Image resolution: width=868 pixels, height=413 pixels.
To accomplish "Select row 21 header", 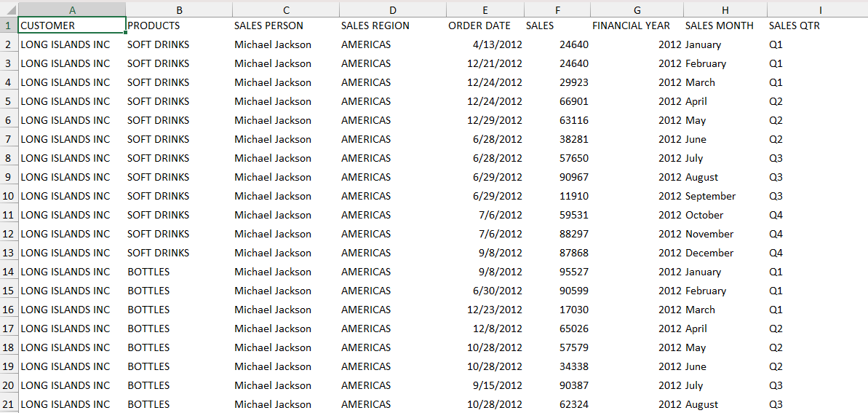I will coord(9,404).
